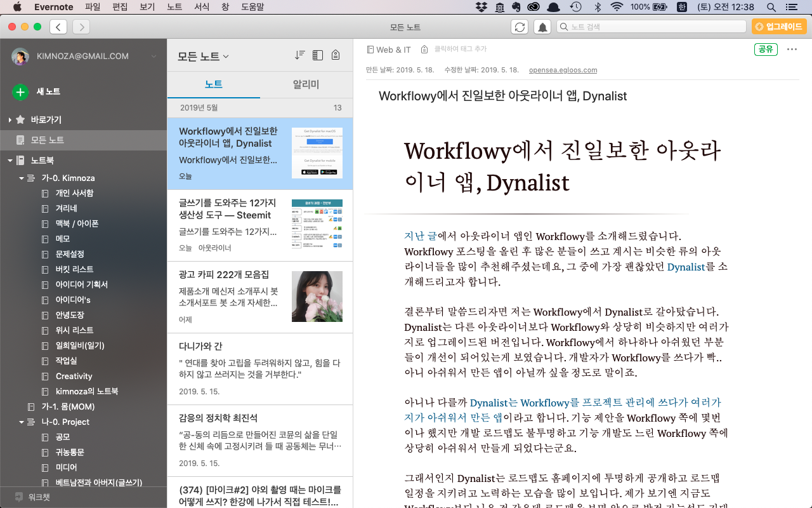Open the note list view options icon
Image resolution: width=812 pixels, height=508 pixels.
point(318,55)
